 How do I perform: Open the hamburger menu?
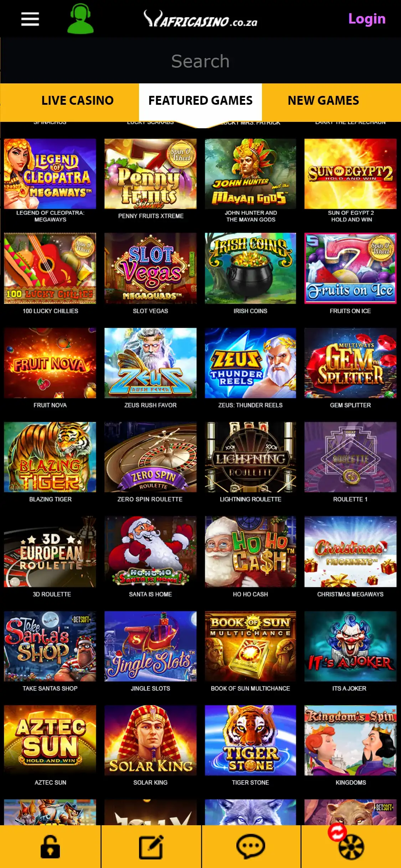pyautogui.click(x=30, y=19)
